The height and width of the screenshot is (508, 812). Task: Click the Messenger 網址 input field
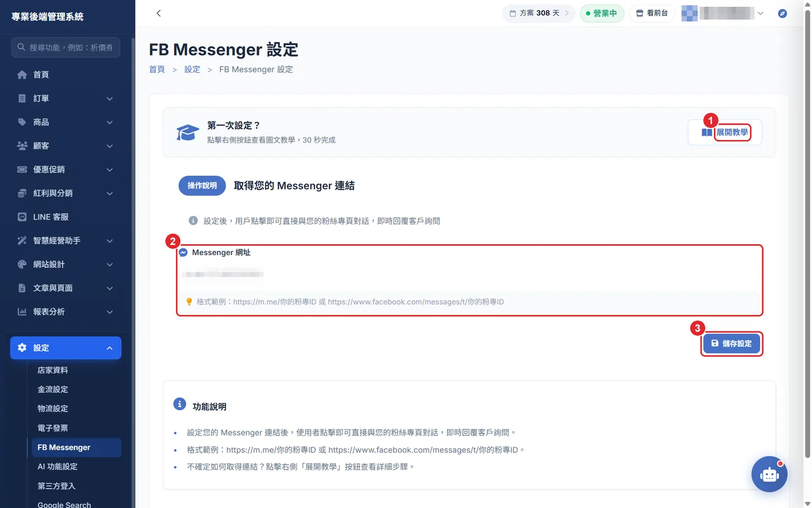click(469, 274)
